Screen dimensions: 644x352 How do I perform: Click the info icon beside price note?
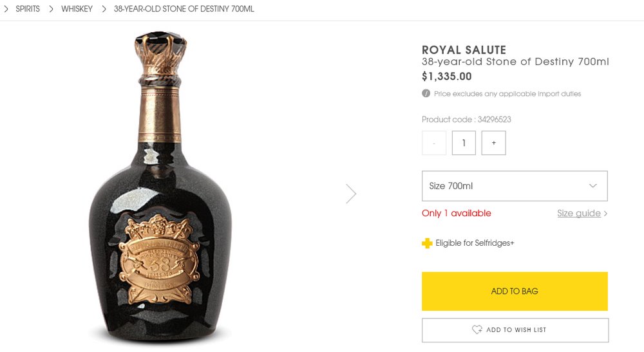[x=426, y=93]
